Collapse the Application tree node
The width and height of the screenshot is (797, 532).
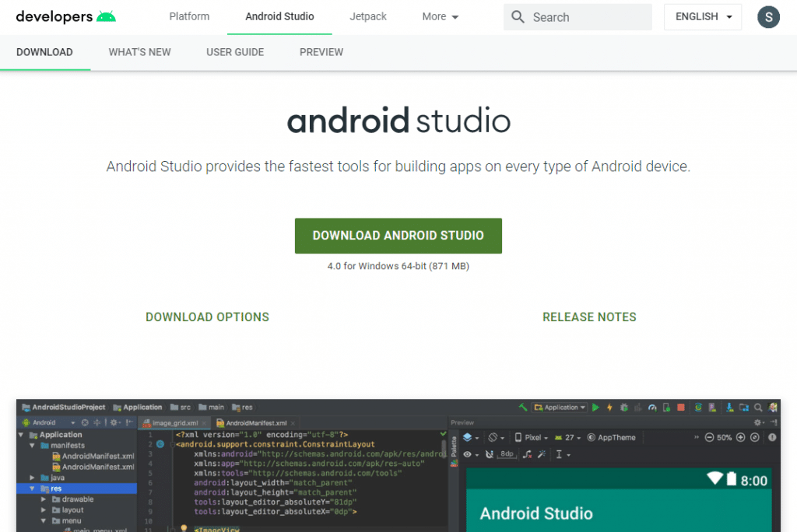(x=21, y=435)
